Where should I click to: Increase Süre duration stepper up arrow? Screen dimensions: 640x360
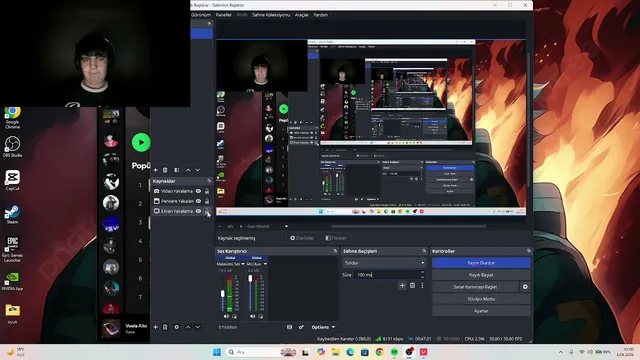[422, 272]
